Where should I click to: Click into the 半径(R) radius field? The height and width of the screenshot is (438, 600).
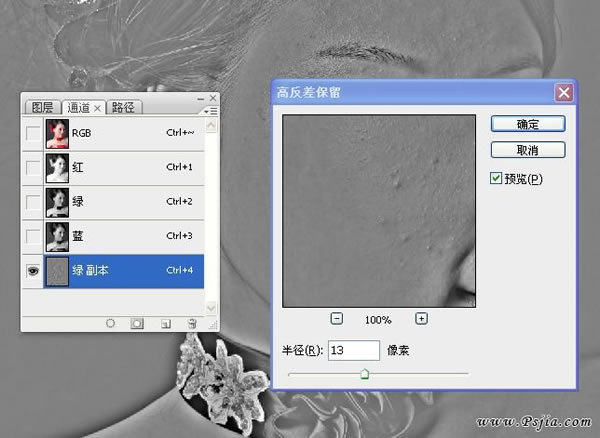click(354, 350)
